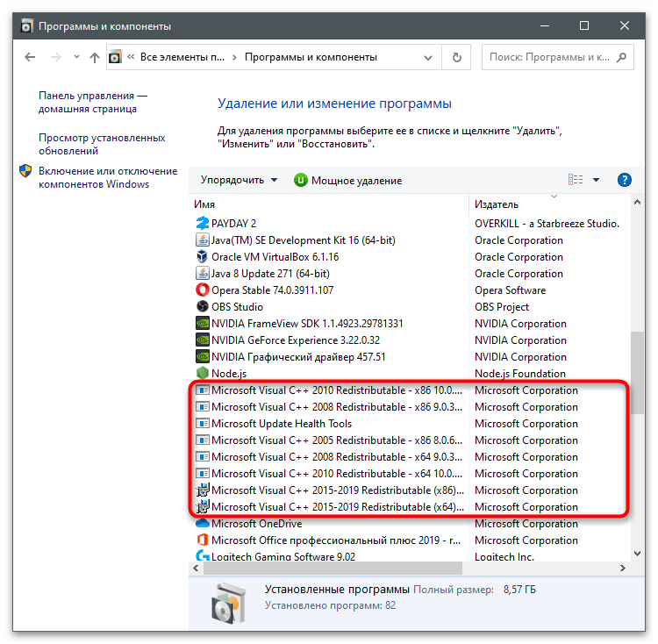
Task: Click the vertical scrollbar thumb
Action: (637, 373)
